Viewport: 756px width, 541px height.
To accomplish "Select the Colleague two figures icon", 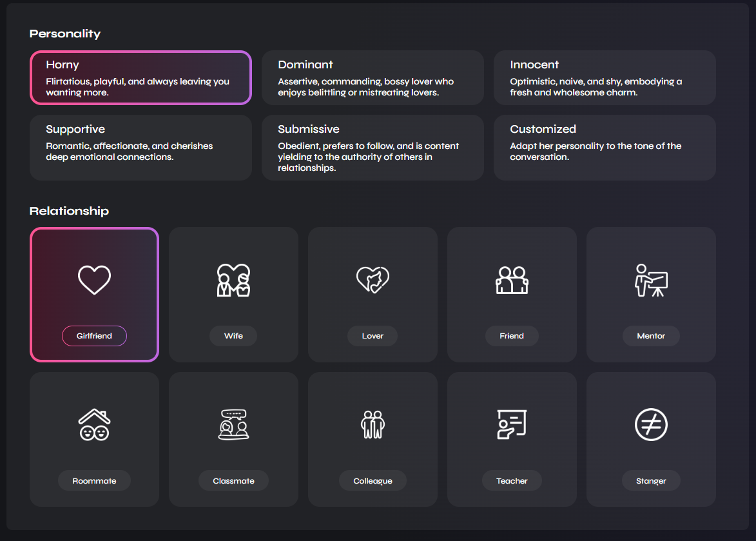I will click(373, 425).
